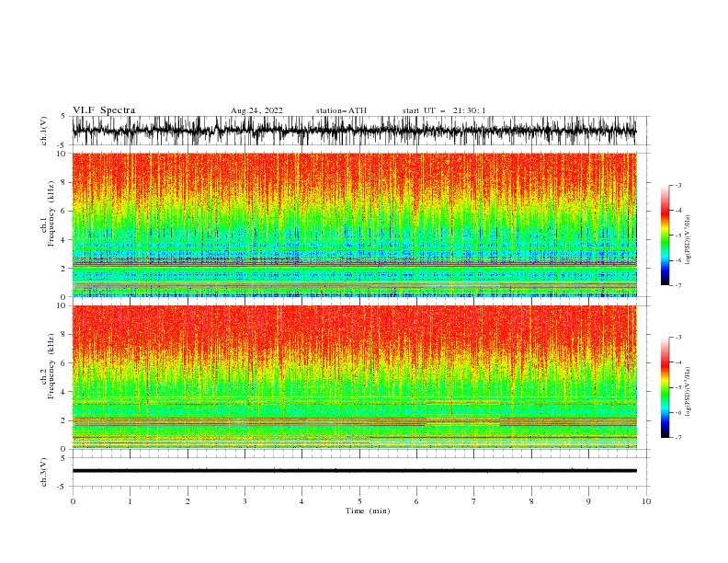Image resolution: width=728 pixels, height=563 pixels.
Task: Click the "VLF Spectra" title text
Action: coord(104,110)
